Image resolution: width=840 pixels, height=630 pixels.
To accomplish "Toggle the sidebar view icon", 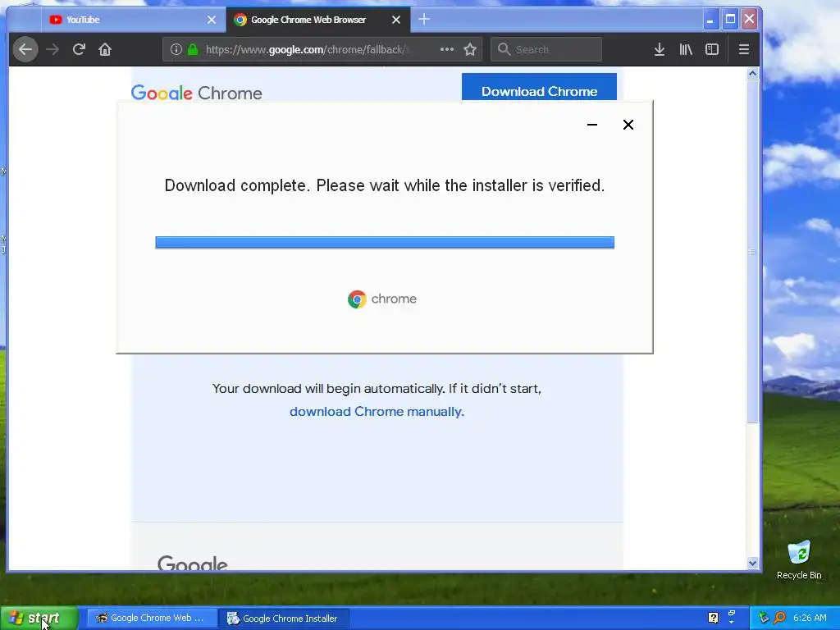I will click(x=712, y=49).
